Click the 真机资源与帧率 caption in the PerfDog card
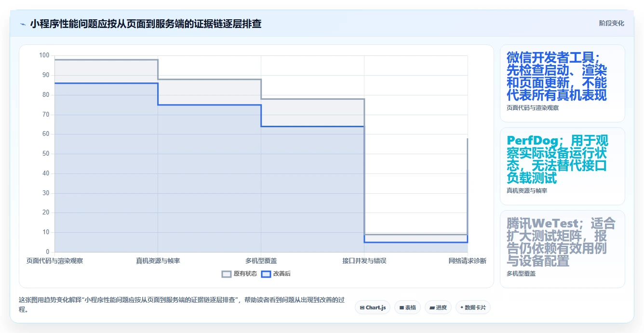This screenshot has height=333, width=644. (527, 191)
